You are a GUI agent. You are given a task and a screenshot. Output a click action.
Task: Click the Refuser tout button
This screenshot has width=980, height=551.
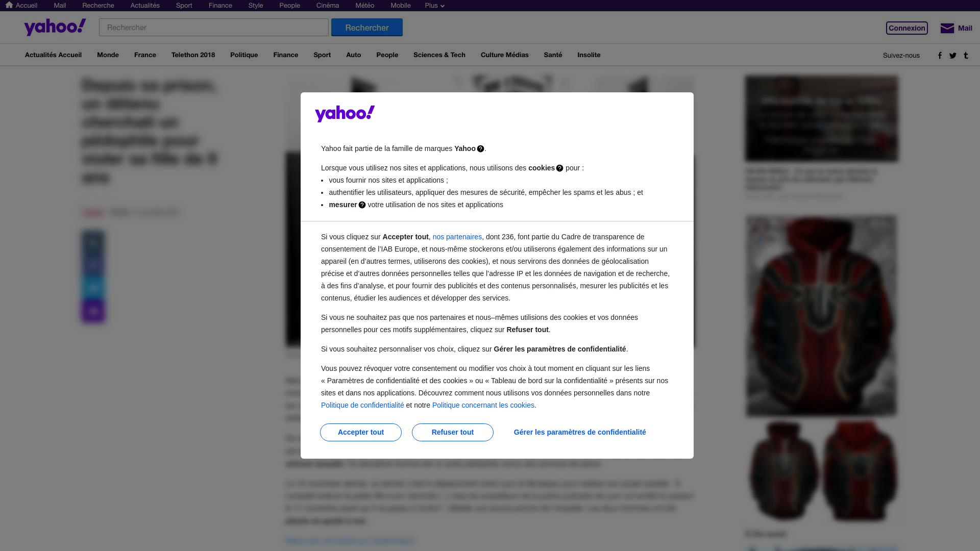(x=453, y=432)
